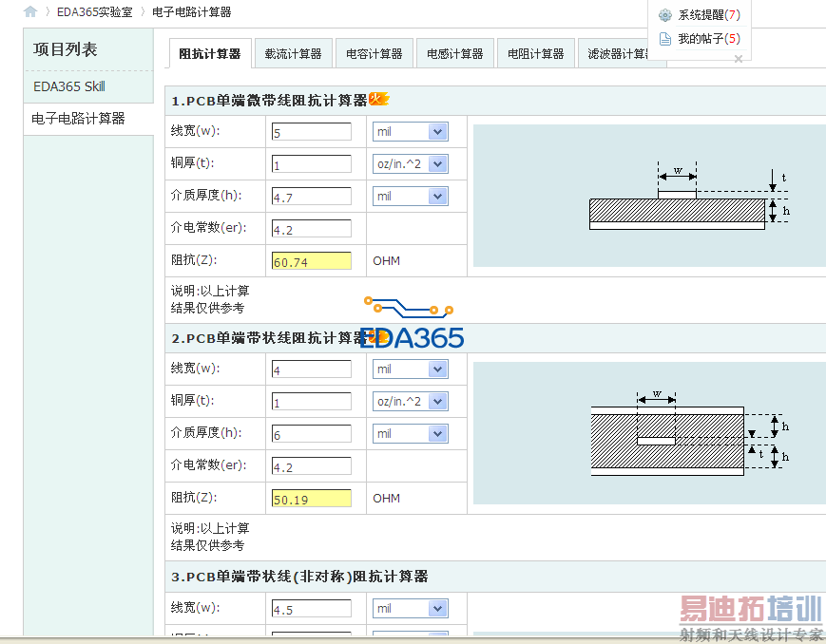
Task: Click asymmetric stripline width field 4.5
Action: 312,609
